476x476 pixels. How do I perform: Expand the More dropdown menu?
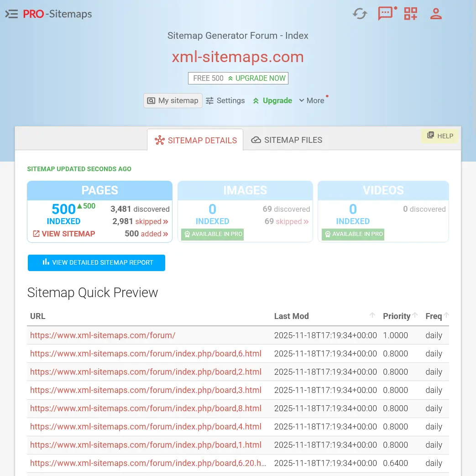(312, 101)
